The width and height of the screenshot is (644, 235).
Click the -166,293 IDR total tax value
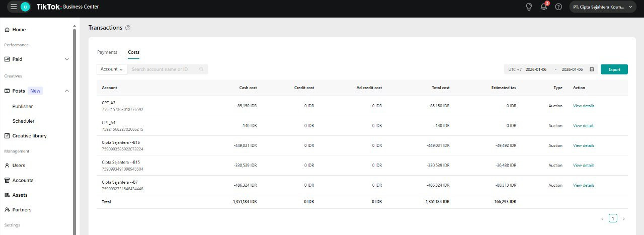pyautogui.click(x=505, y=202)
